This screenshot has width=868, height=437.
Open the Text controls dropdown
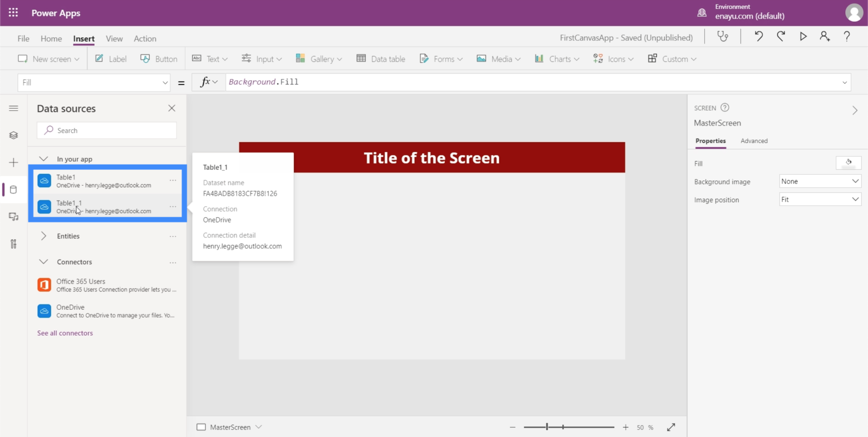click(x=210, y=59)
